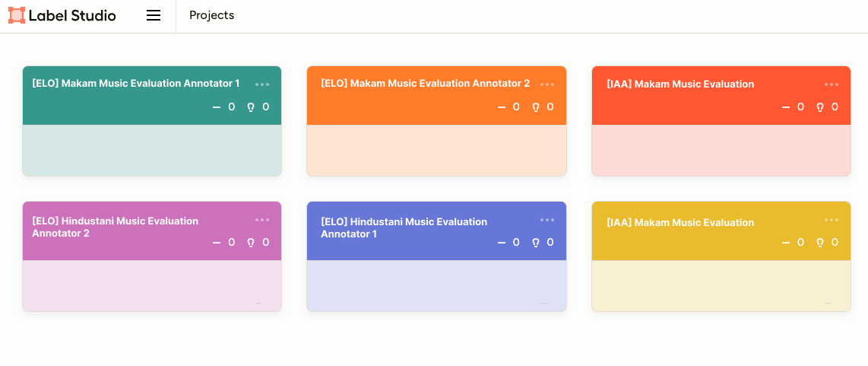Click the red IAA Makam card lower area
This screenshot has width=868, height=366.
click(x=721, y=151)
